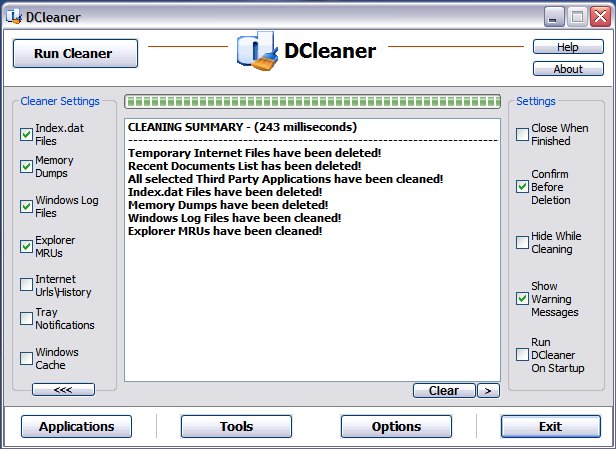This screenshot has height=449, width=616.
Task: Open the Tools section
Action: (236, 427)
